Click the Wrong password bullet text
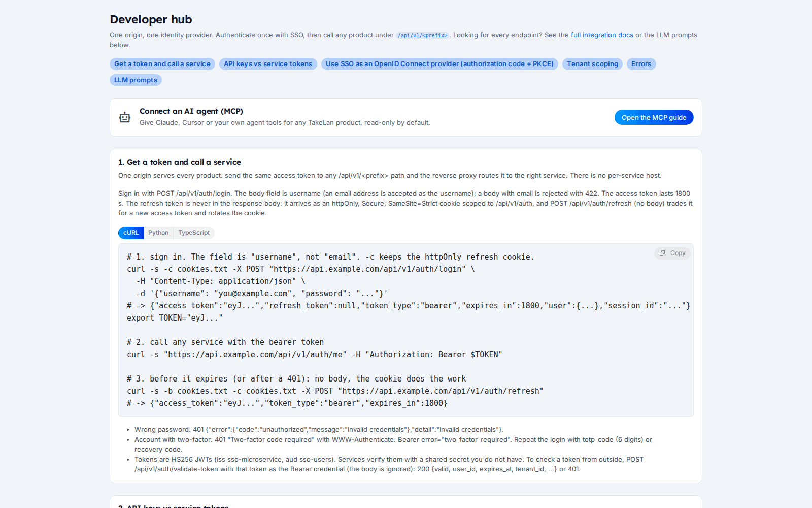Screen dimensions: 812x508 pyautogui.click(x=319, y=430)
